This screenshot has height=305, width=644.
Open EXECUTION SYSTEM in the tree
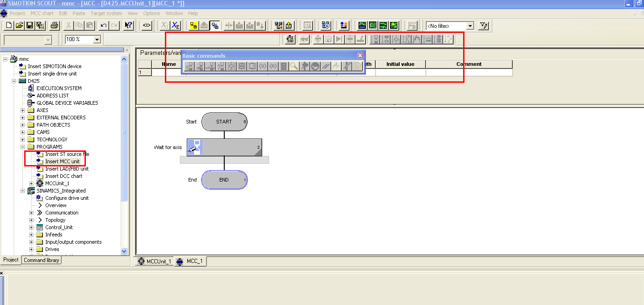tap(59, 88)
